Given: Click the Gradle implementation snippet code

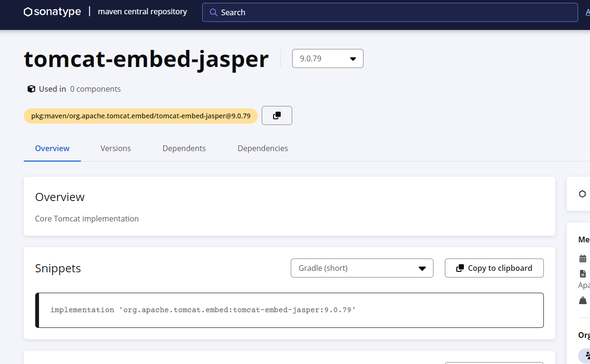Looking at the screenshot, I should click(x=203, y=310).
